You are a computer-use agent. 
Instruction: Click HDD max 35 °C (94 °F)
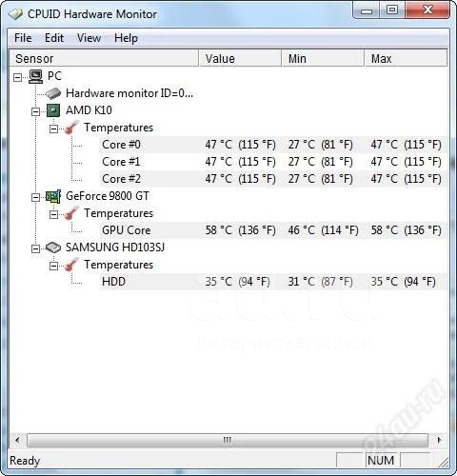pos(403,282)
